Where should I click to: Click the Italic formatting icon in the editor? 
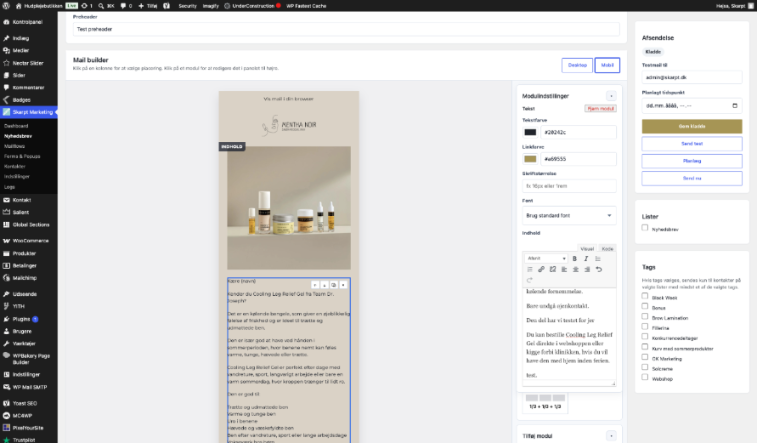click(586, 259)
